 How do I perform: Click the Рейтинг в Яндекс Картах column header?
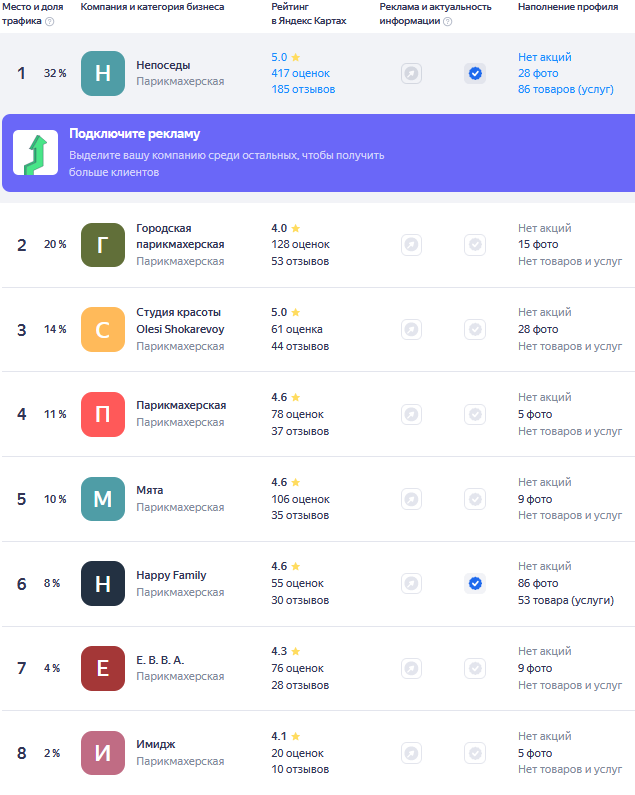pos(309,14)
